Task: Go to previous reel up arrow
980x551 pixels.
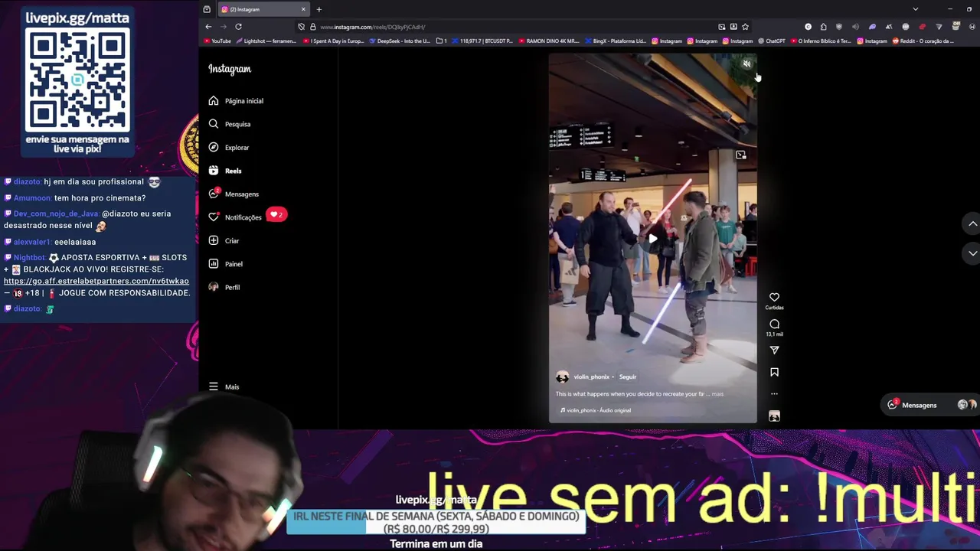Action: 972,223
